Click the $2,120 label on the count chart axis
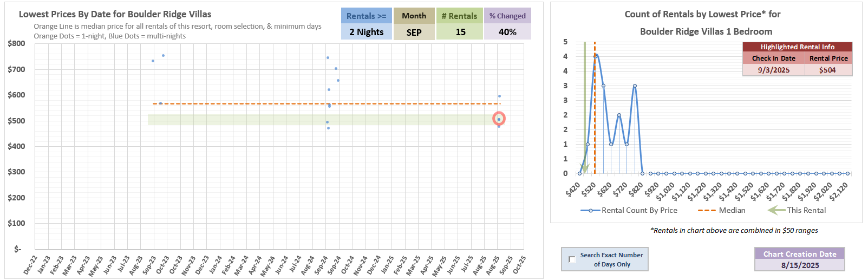Screen dimensions: 868x280 point(839,191)
